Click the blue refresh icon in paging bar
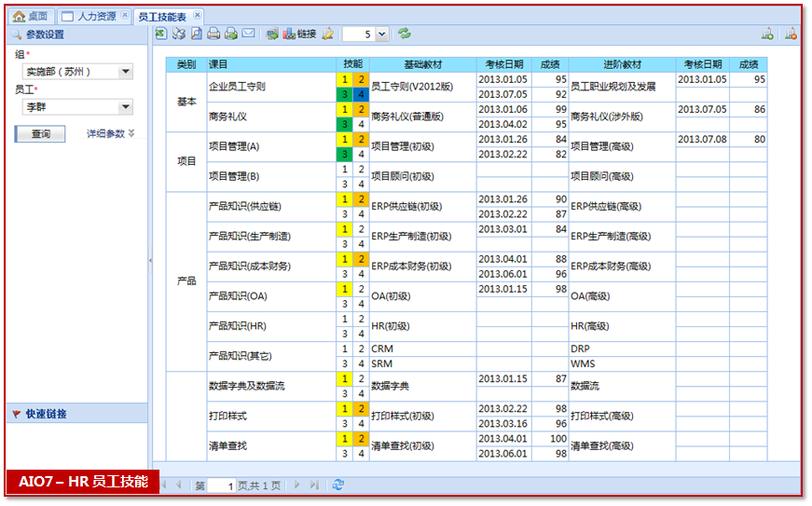Image resolution: width=812 pixels, height=506 pixels. coord(338,485)
